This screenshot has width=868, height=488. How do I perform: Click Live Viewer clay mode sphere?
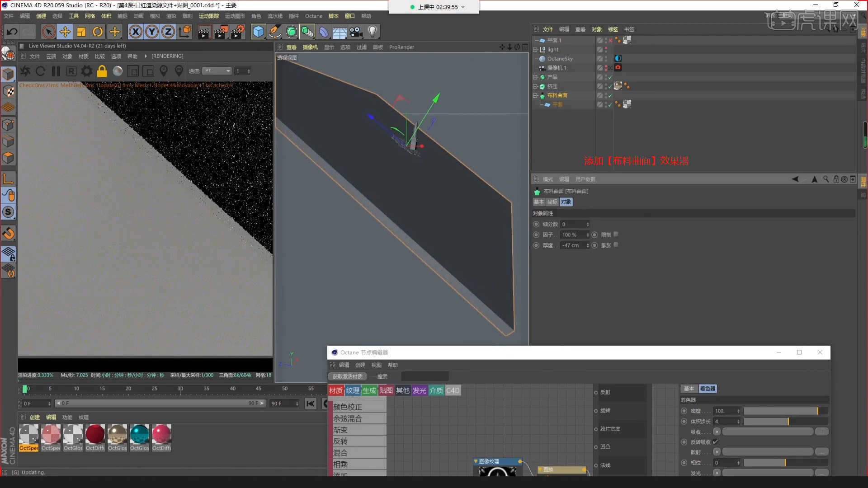click(118, 71)
